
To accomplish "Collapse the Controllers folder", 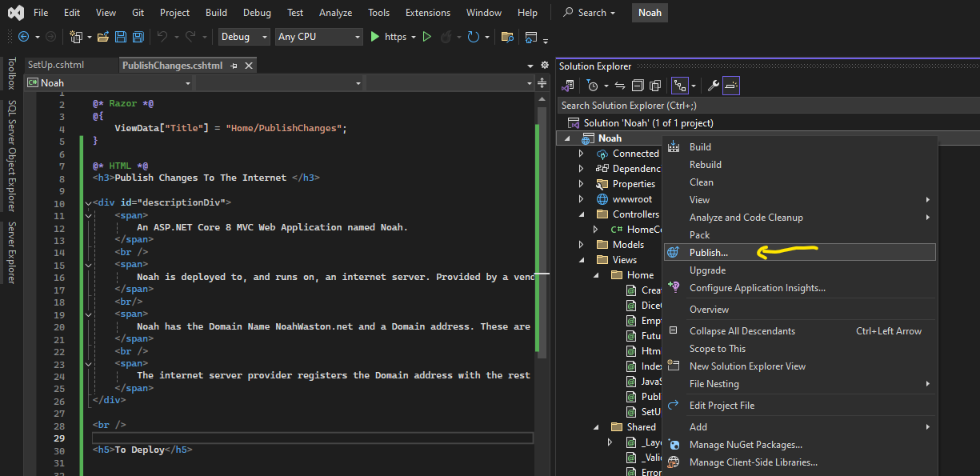I will pyautogui.click(x=582, y=214).
